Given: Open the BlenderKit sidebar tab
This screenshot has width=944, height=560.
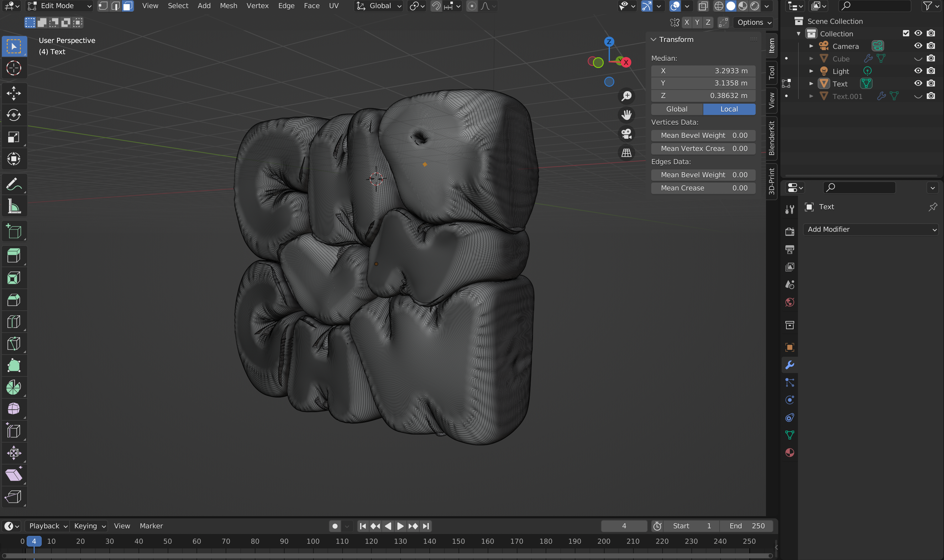Looking at the screenshot, I should 771,138.
